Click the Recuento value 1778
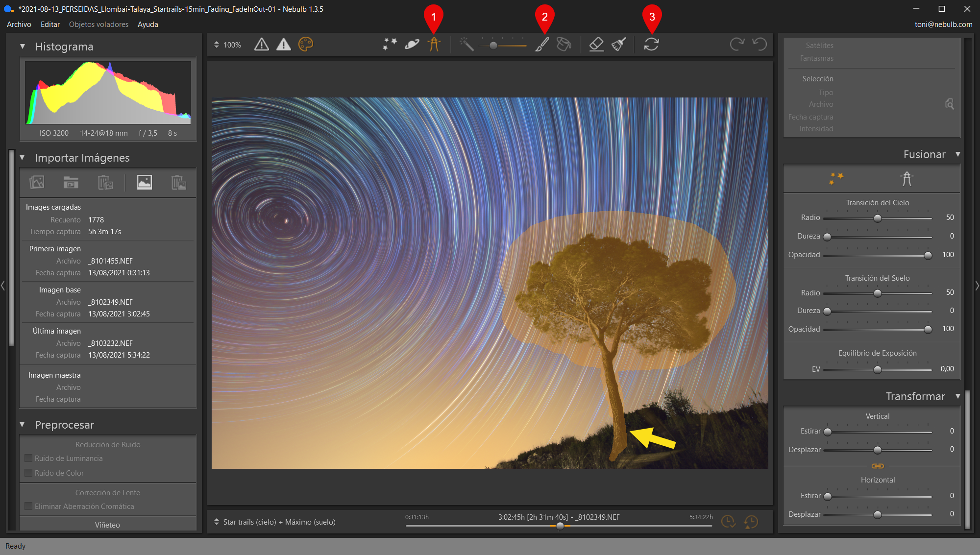This screenshot has height=555, width=980. point(96,219)
